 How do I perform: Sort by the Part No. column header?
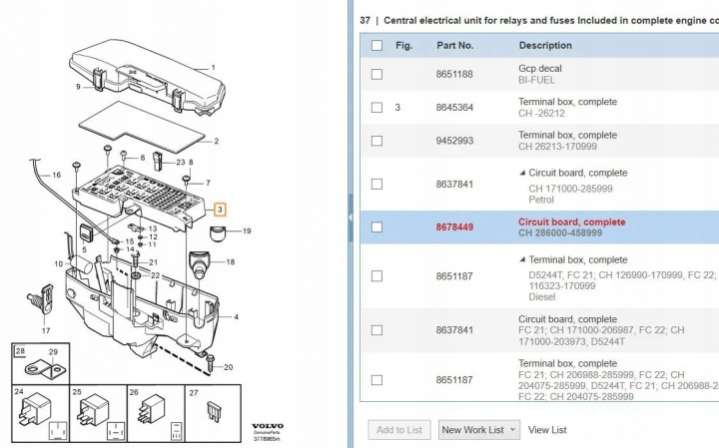pos(455,45)
